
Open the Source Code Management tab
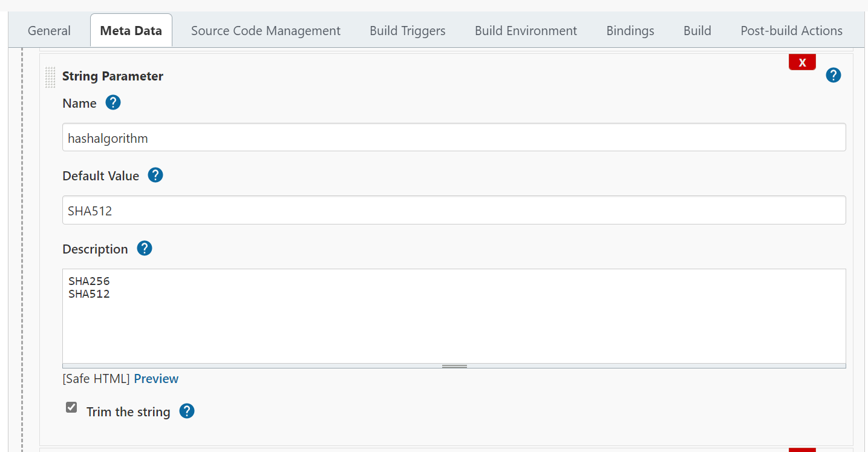[x=266, y=31]
